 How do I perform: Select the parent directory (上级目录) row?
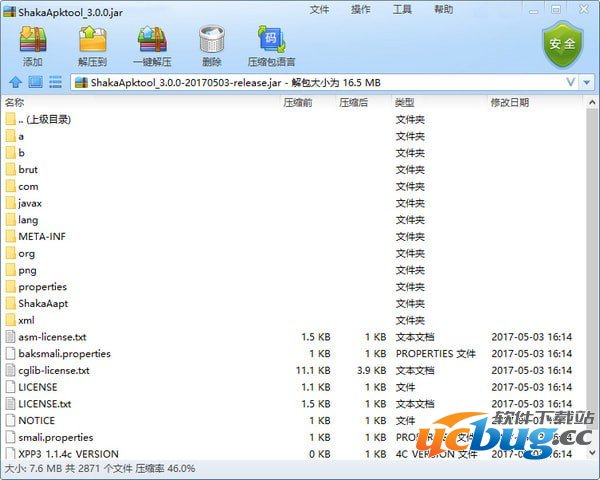295,119
